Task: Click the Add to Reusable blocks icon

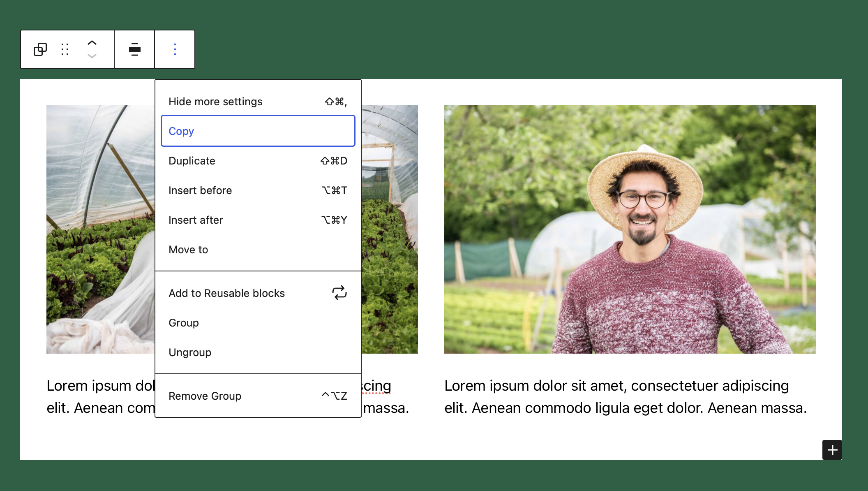Action: click(339, 293)
